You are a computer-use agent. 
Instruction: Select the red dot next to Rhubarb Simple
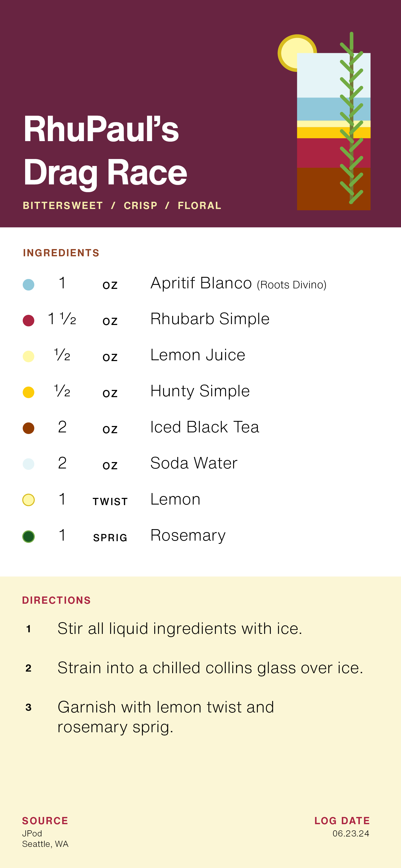pos(28,320)
